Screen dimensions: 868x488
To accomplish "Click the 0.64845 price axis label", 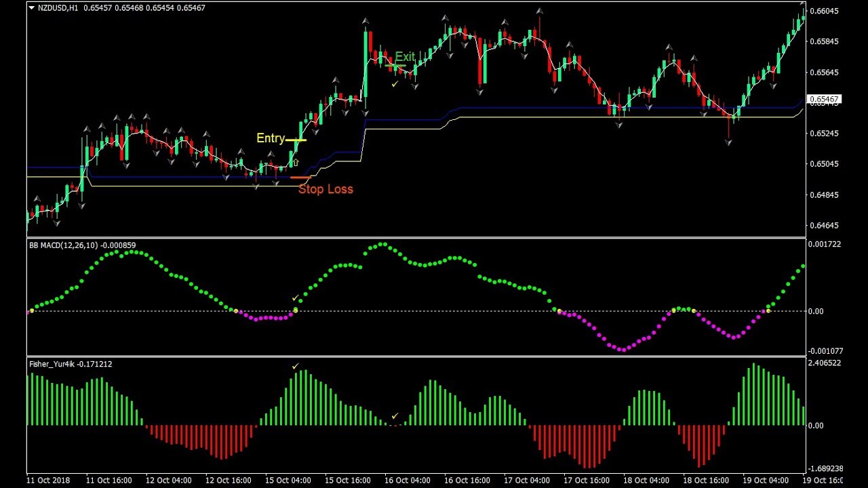I will pyautogui.click(x=825, y=195).
